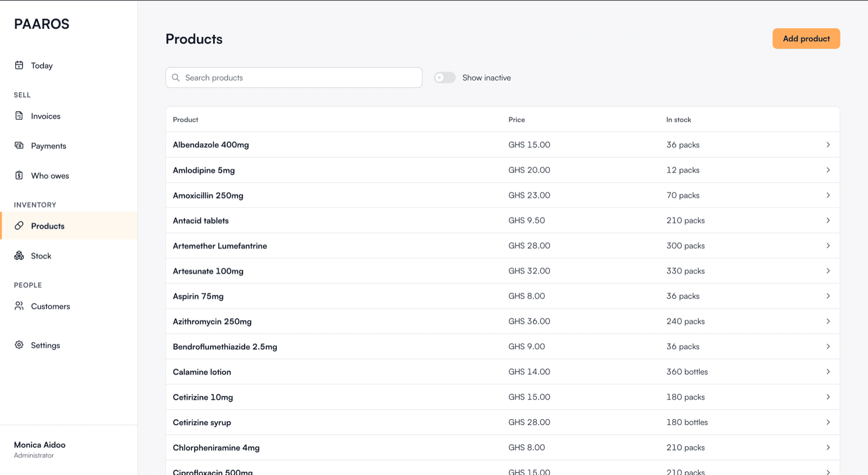This screenshot has width=868, height=475.
Task: Go to Payments link
Action: (x=48, y=146)
